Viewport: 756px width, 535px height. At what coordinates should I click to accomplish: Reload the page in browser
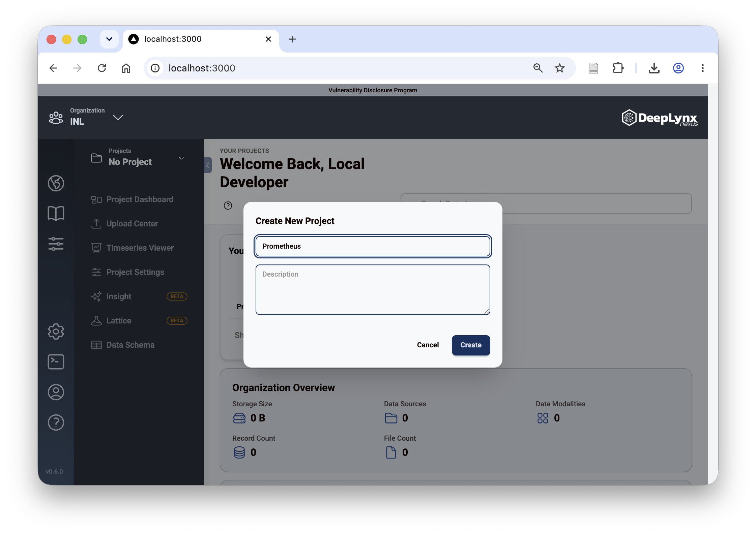102,68
